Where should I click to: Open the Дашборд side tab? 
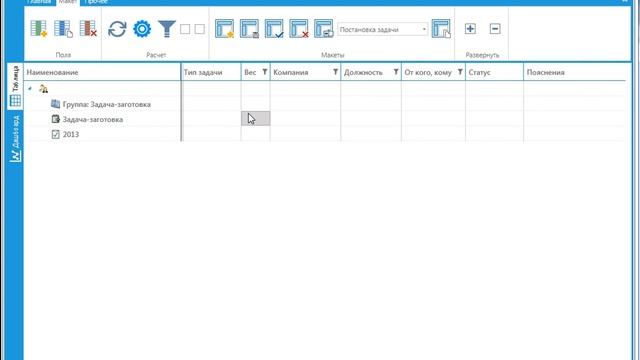click(15, 138)
